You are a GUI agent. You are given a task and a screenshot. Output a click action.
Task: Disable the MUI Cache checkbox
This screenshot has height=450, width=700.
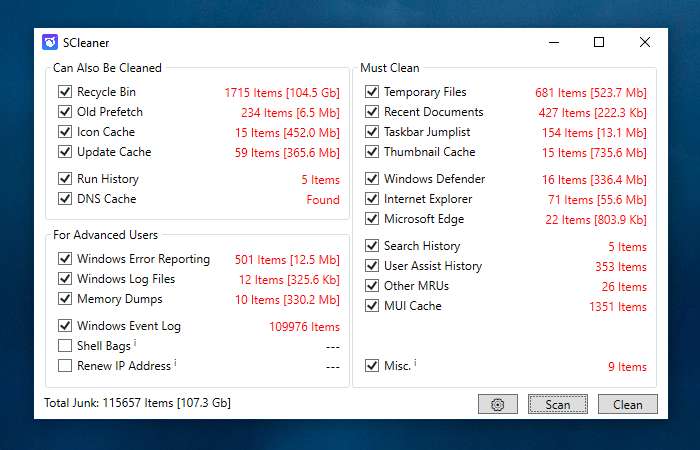(x=372, y=306)
